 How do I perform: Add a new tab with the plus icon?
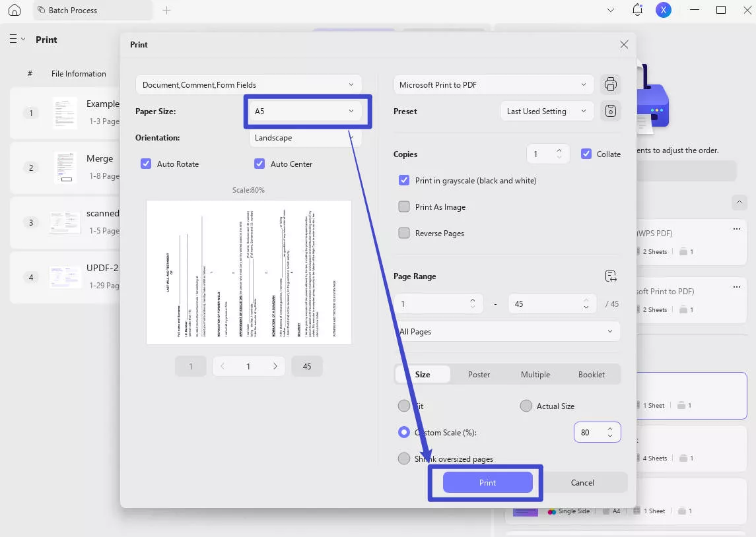tap(166, 10)
